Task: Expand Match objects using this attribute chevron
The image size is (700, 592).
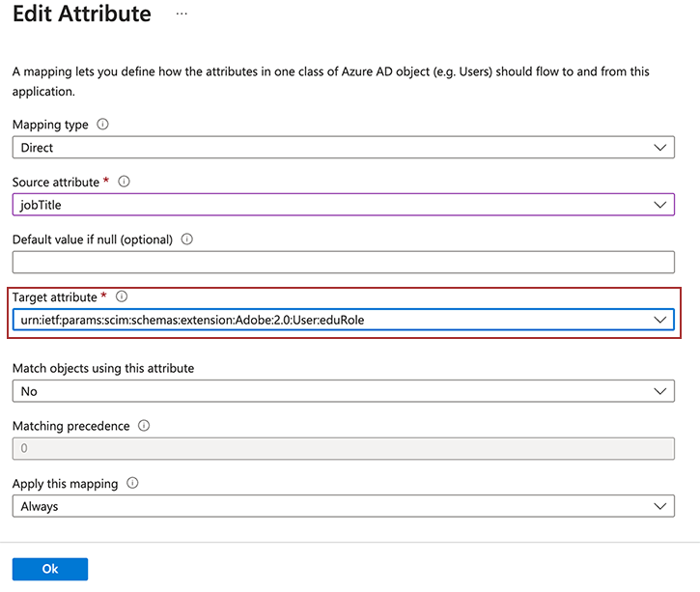Action: (660, 391)
